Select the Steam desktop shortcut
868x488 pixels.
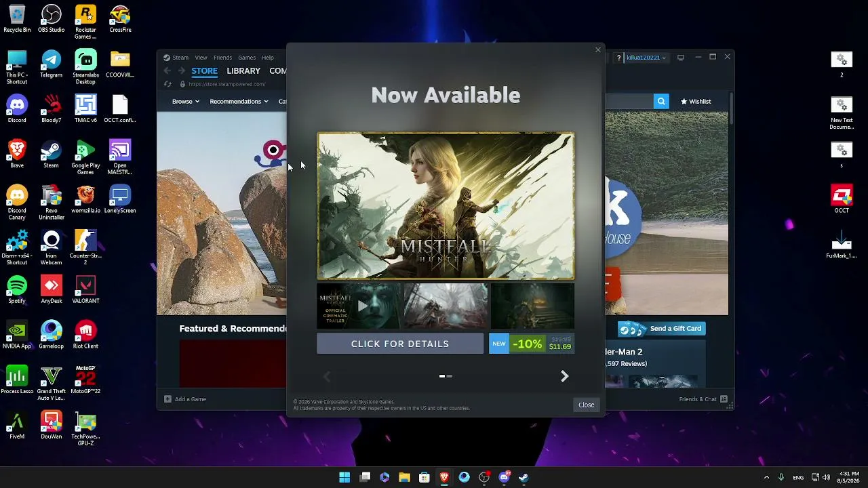[x=52, y=155]
